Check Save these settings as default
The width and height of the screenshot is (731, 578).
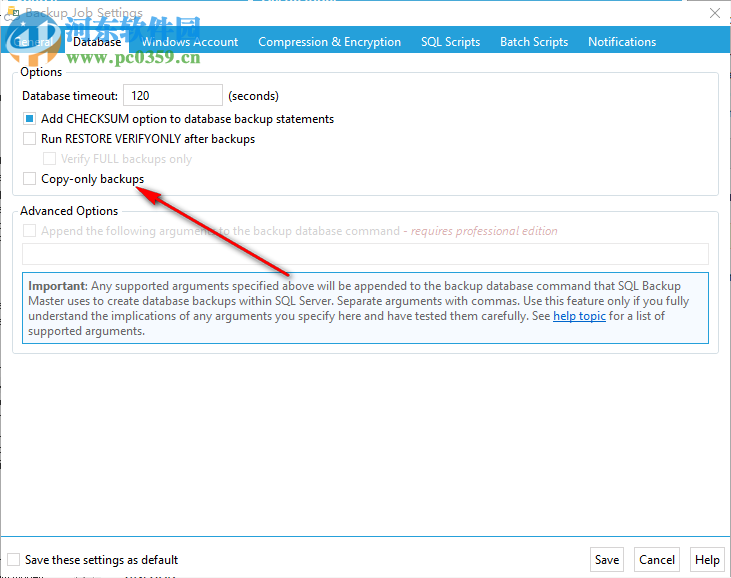point(14,559)
